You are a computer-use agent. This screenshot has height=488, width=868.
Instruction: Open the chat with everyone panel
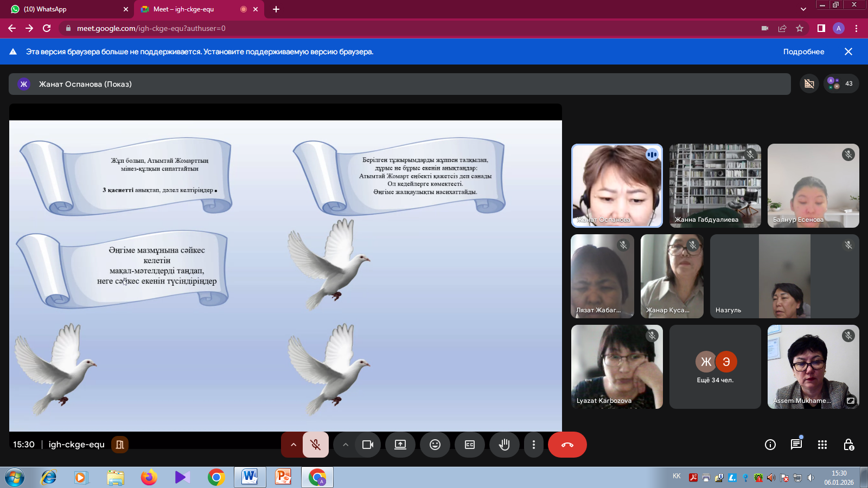tap(796, 445)
